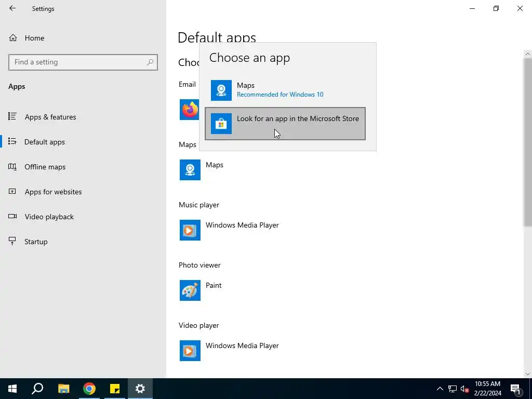
Task: Click the Paint palette icon
Action: [190, 290]
